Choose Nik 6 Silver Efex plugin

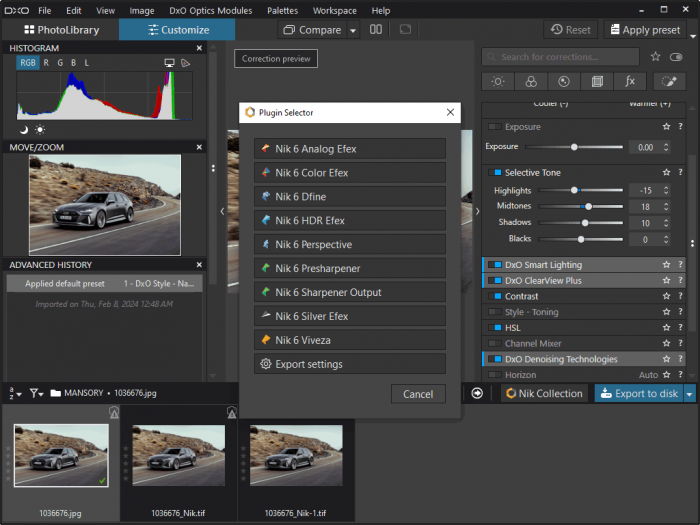(349, 316)
